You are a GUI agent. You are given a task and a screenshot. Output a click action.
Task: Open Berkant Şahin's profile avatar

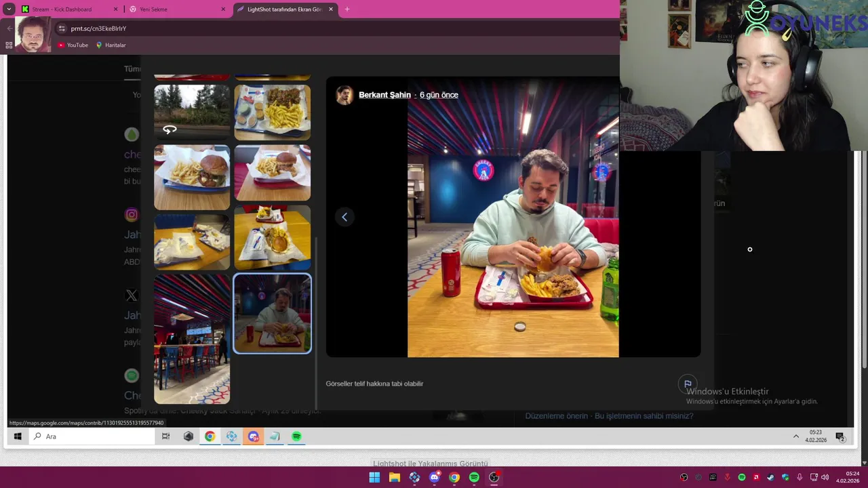[344, 95]
